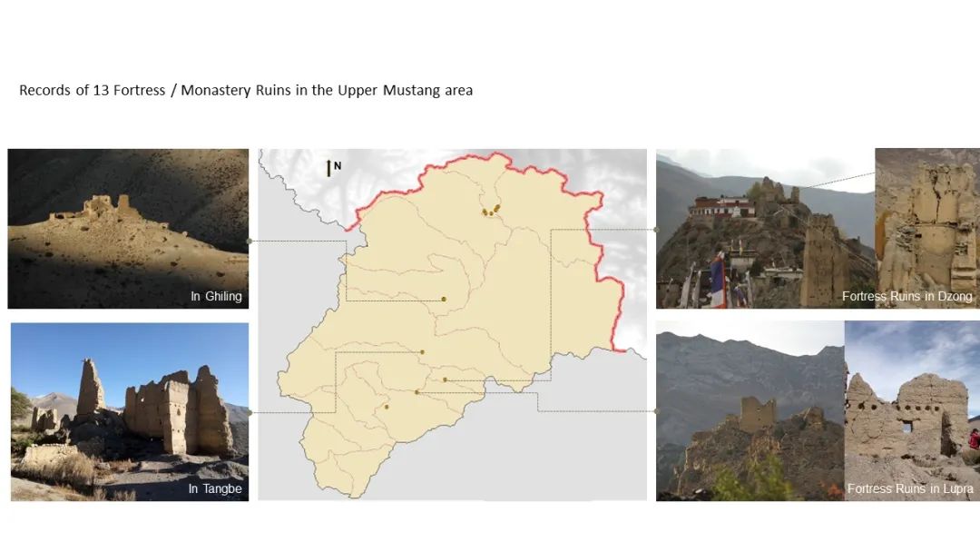Click the connector dot beside the Ghiling photo
980x552 pixels.
click(250, 241)
